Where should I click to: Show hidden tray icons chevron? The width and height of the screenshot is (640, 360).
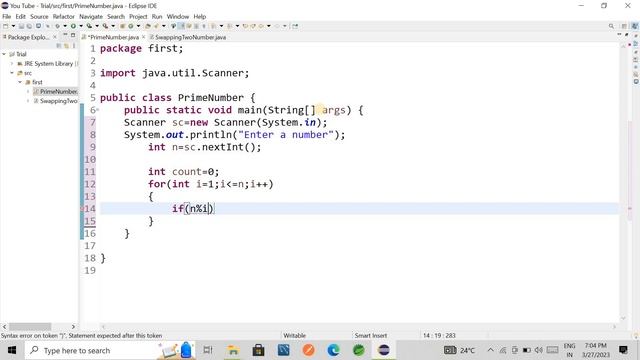tap(491, 350)
